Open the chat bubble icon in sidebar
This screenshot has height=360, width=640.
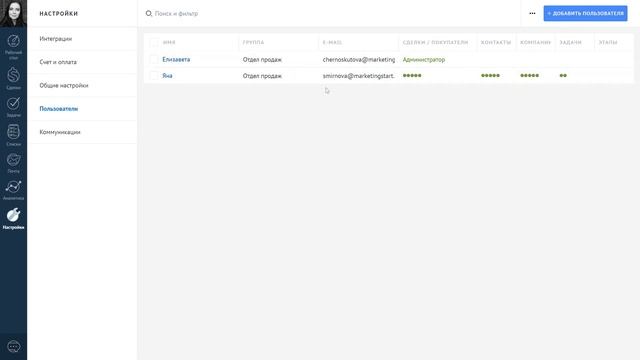pyautogui.click(x=13, y=347)
